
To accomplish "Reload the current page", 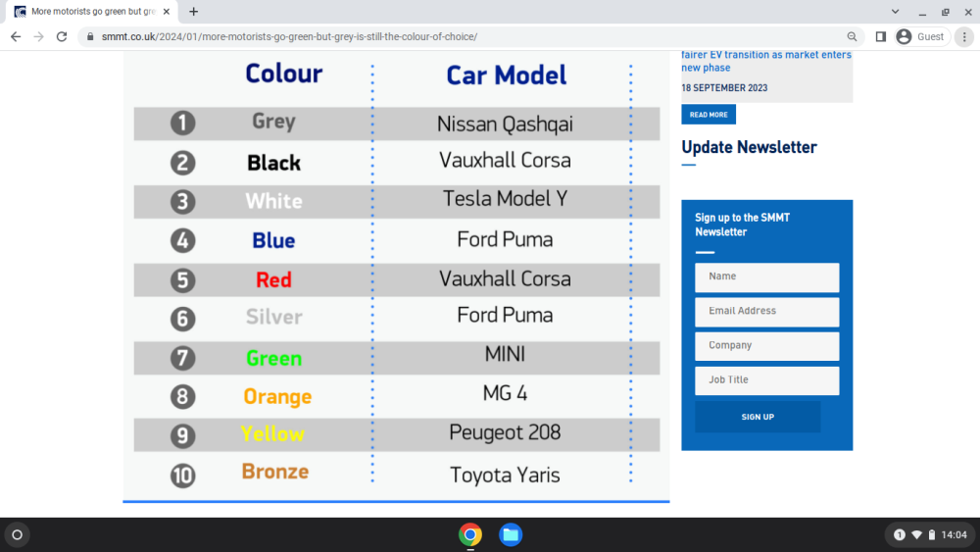I will tap(62, 37).
